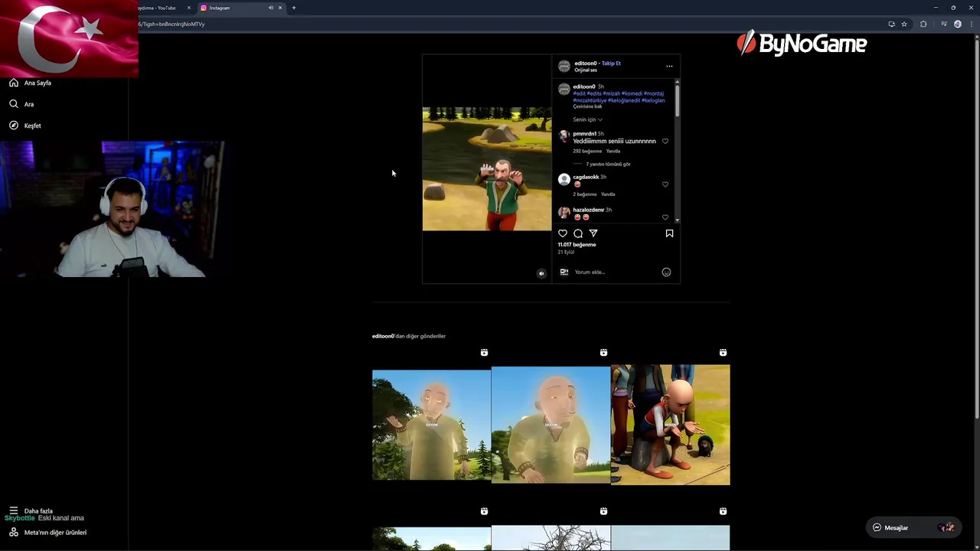980x551 pixels.
Task: Click the playing reel video
Action: (487, 168)
